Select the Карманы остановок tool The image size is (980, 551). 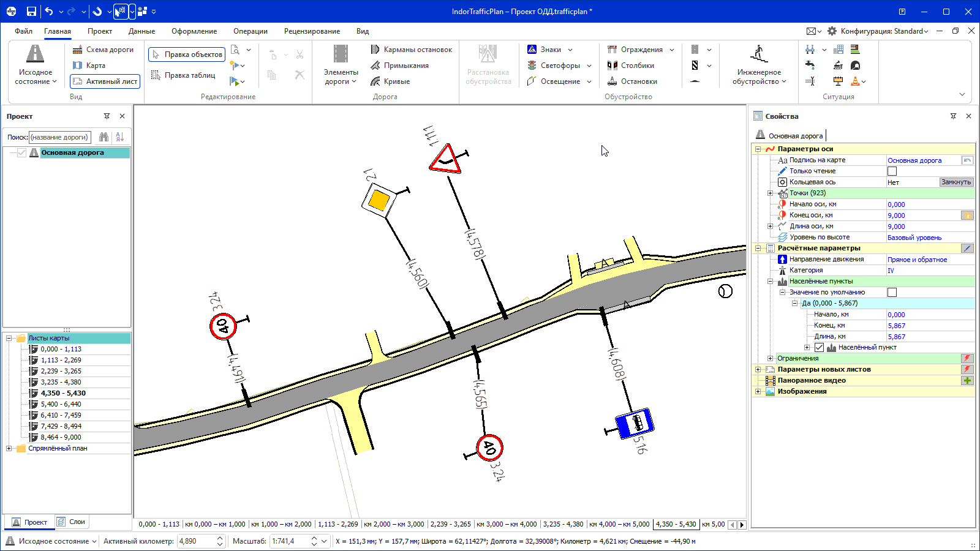click(411, 50)
